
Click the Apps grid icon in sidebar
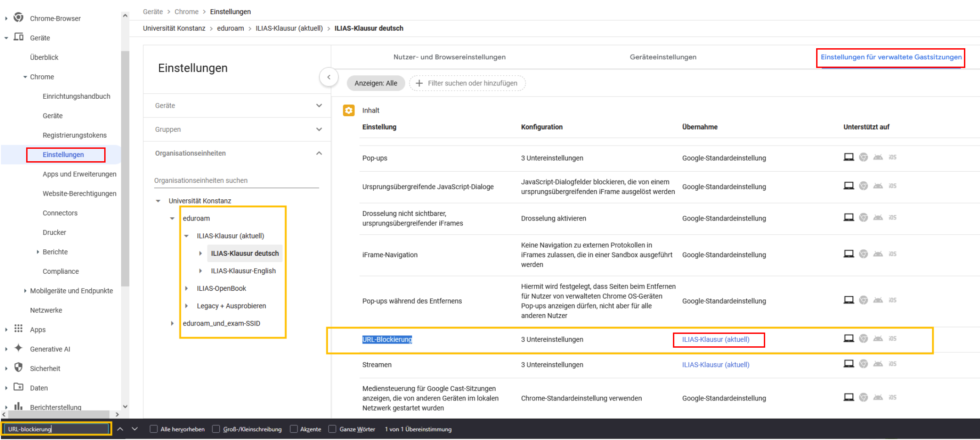(18, 328)
